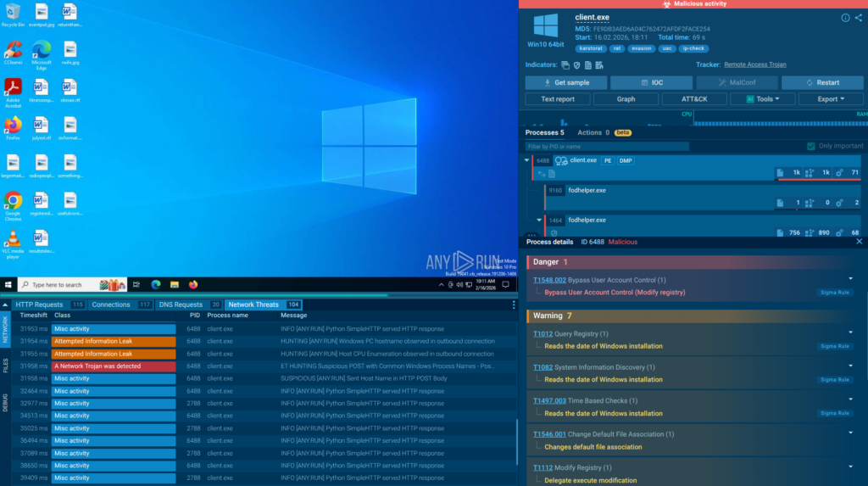Image resolution: width=868 pixels, height=486 pixels.
Task: Switch to the HTTP Requests tab
Action: [x=40, y=304]
